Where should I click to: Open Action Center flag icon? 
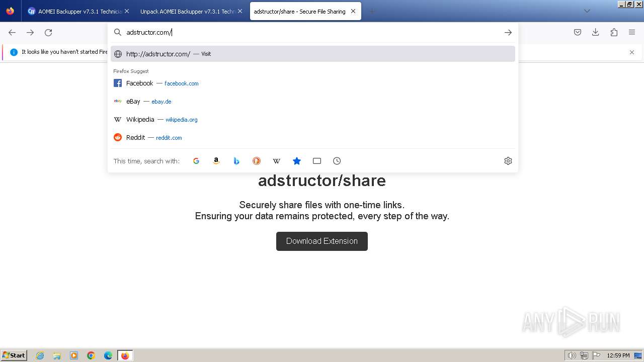(596, 355)
